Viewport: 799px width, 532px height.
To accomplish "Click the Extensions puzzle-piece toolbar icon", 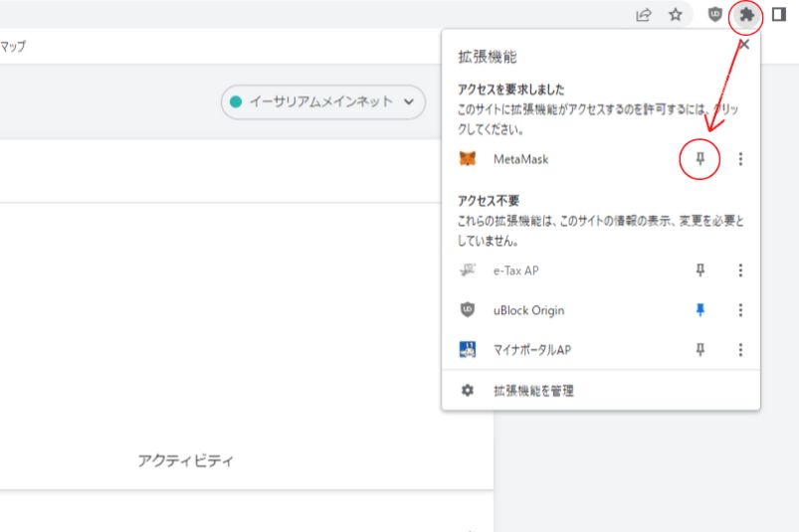I will coord(746,15).
